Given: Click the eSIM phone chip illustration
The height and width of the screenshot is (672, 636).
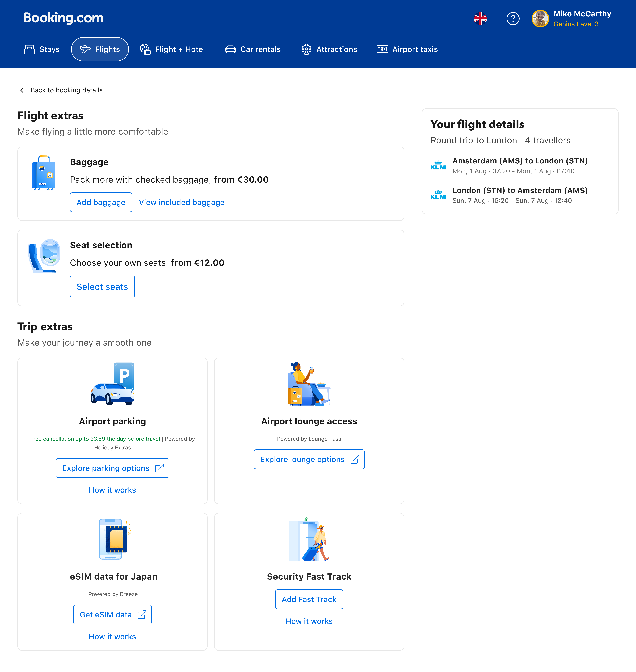Looking at the screenshot, I should coord(115,539).
